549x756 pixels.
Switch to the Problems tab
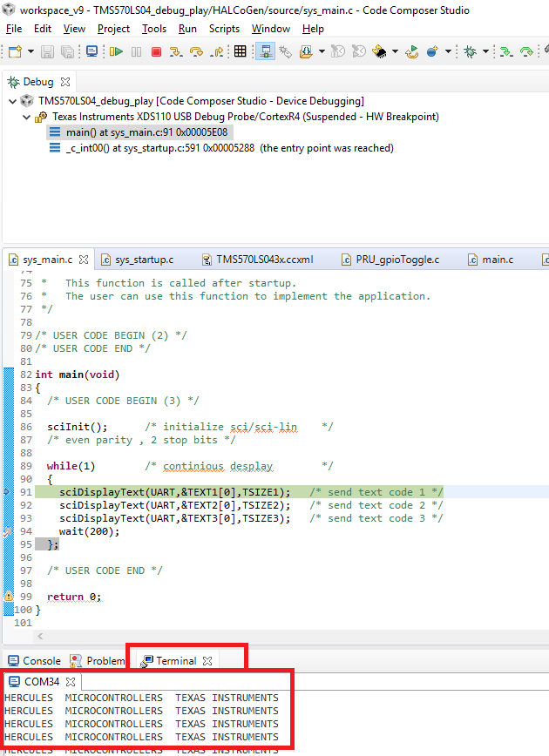(x=97, y=660)
